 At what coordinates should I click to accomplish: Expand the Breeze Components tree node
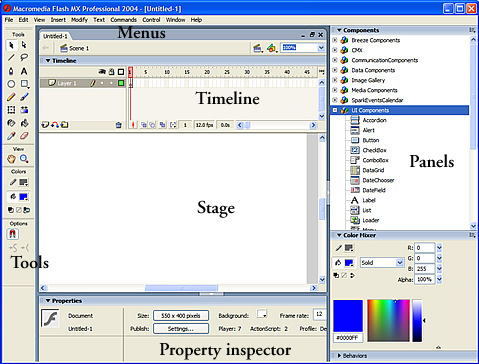tap(335, 40)
